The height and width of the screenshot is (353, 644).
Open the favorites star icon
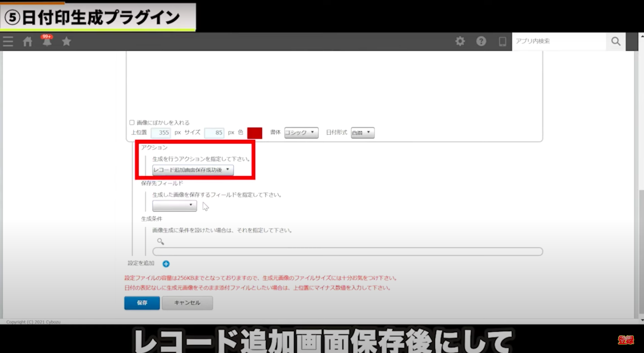coord(66,42)
